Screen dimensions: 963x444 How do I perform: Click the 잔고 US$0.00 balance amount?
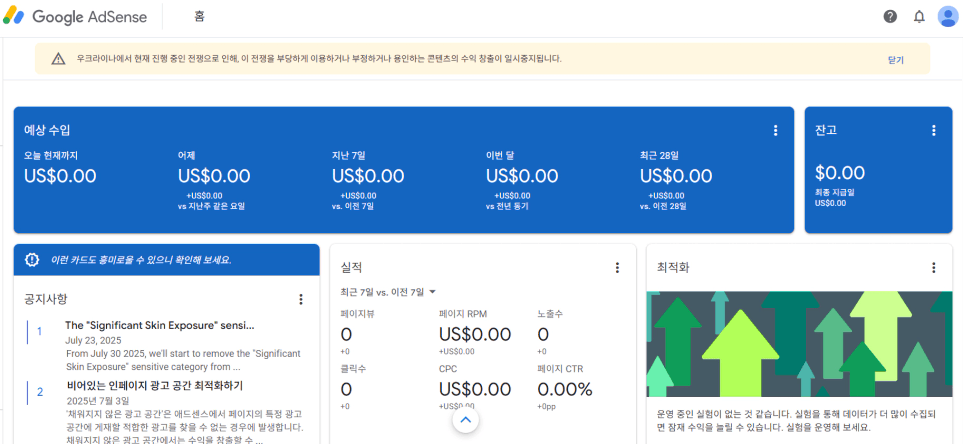coord(840,173)
